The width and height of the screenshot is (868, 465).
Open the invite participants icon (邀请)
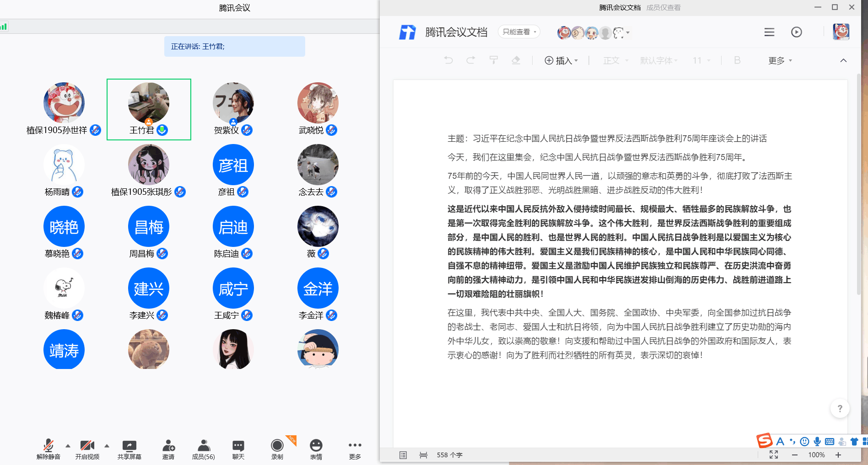point(168,447)
